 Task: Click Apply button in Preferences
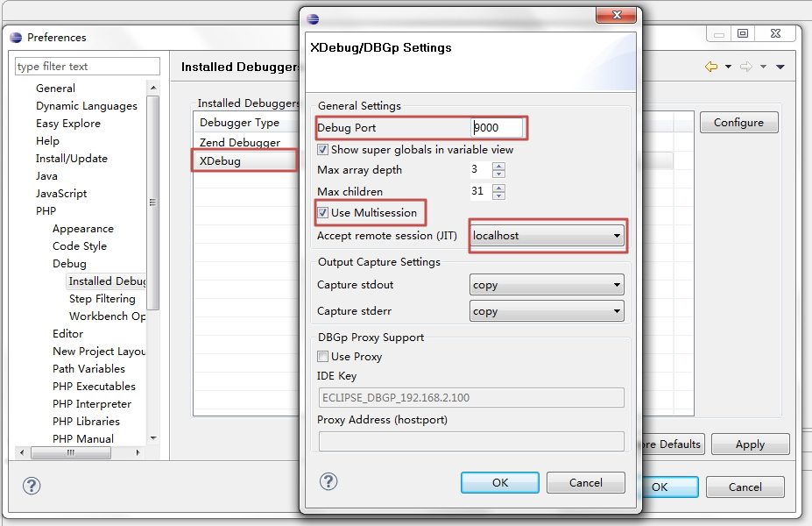[751, 444]
